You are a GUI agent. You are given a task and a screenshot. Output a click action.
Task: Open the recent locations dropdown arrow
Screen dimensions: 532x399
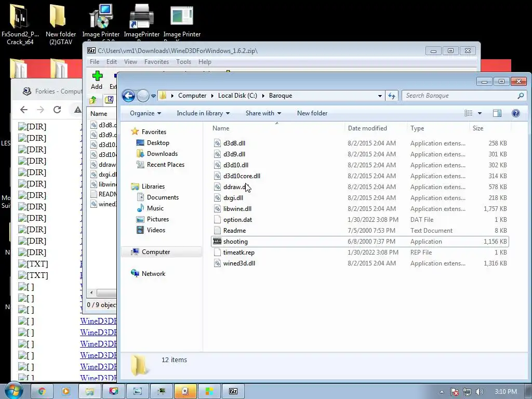click(x=153, y=96)
